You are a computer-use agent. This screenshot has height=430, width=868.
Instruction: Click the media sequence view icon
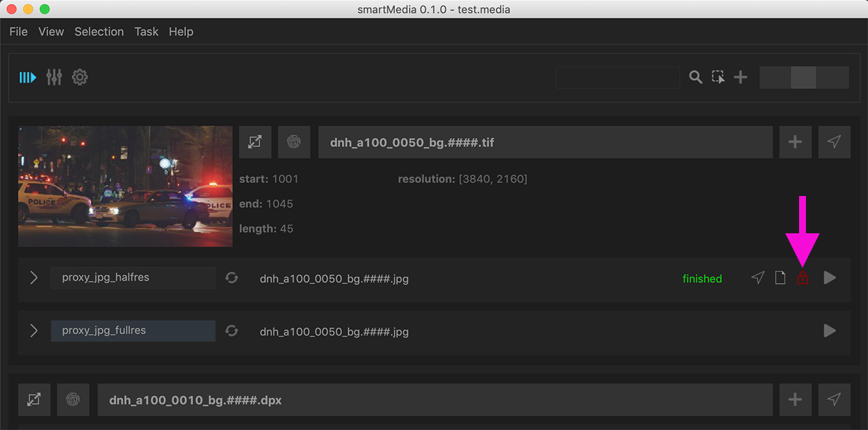(x=28, y=77)
